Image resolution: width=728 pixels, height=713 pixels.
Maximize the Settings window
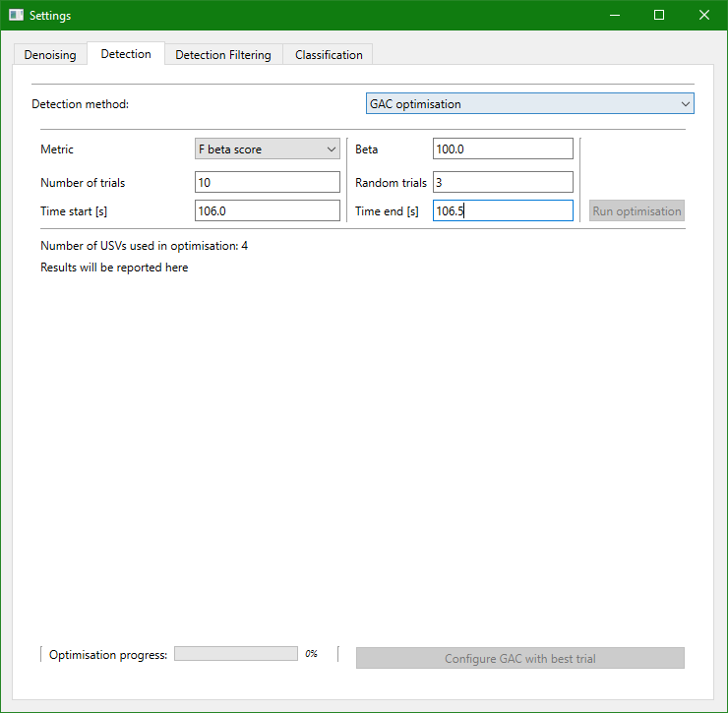[x=659, y=15]
